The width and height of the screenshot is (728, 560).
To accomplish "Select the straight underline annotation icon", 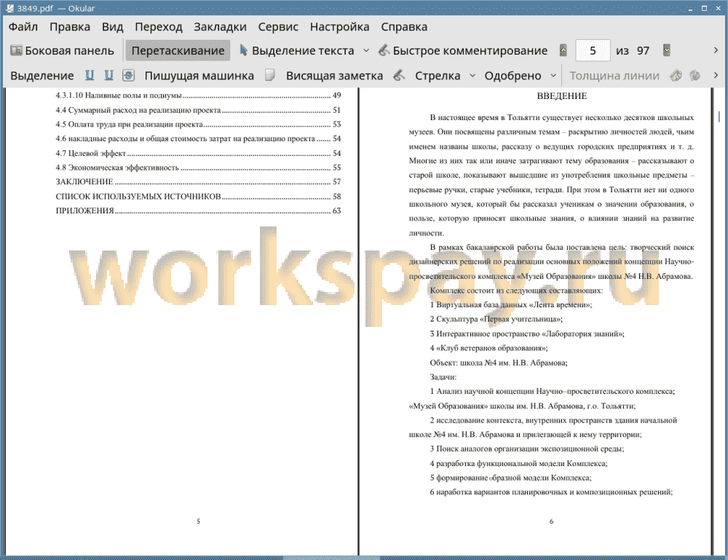I will tap(90, 75).
